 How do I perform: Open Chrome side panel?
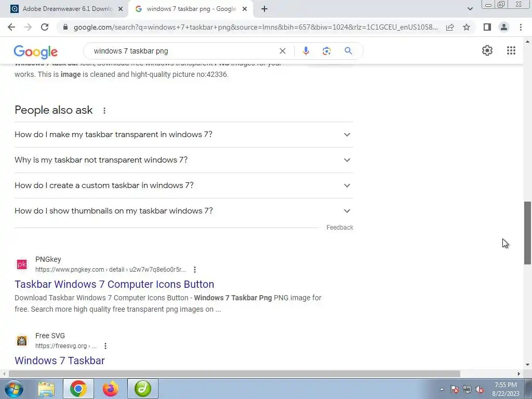[487, 27]
